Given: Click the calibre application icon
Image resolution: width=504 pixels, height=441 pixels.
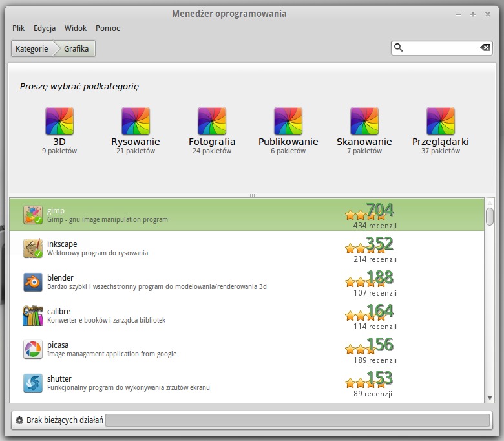Looking at the screenshot, I should tap(33, 316).
